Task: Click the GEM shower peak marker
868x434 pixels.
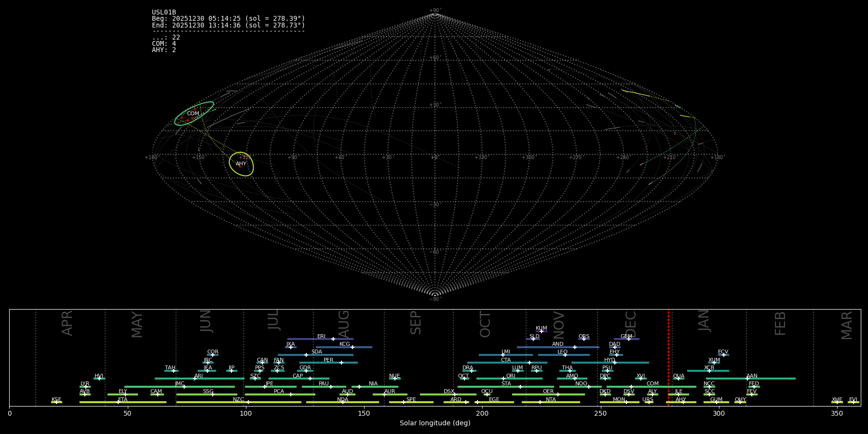Action: (628, 339)
